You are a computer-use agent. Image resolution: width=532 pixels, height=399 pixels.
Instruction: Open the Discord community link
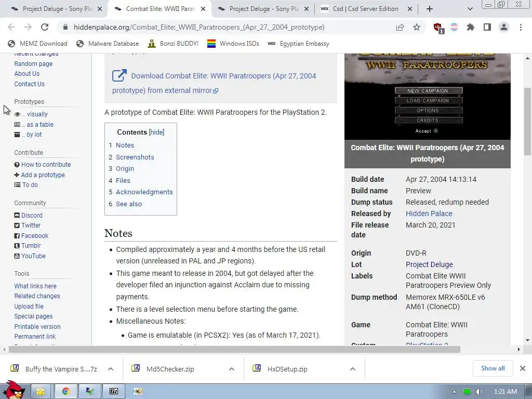point(28,216)
